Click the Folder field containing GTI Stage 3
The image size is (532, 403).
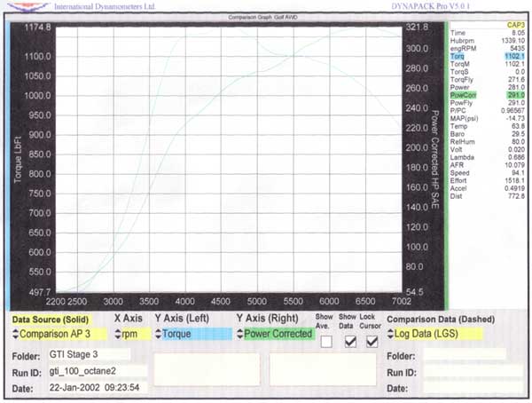[90, 354]
